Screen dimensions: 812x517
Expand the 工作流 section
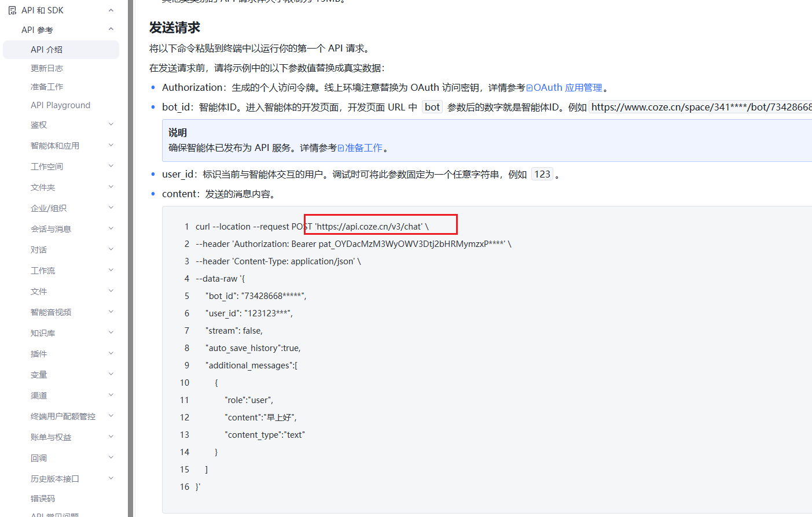click(x=111, y=270)
